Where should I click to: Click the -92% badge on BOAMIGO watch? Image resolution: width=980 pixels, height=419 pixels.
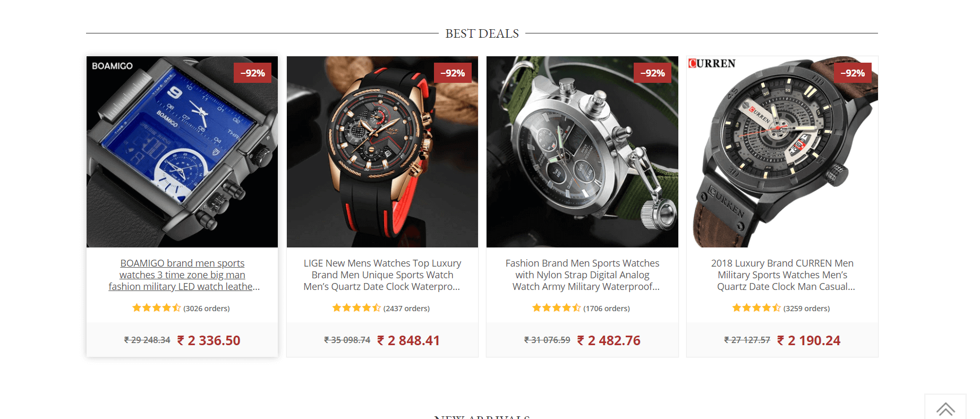click(x=252, y=73)
